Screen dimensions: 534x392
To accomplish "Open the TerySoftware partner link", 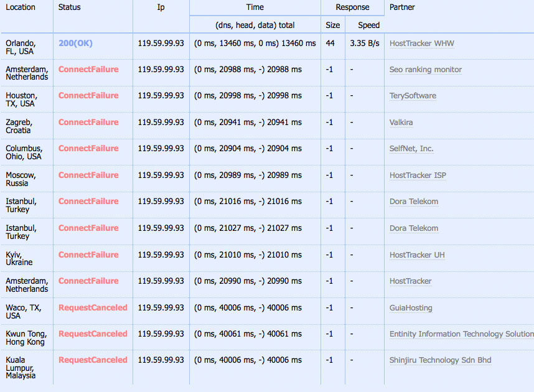I will click(x=413, y=96).
